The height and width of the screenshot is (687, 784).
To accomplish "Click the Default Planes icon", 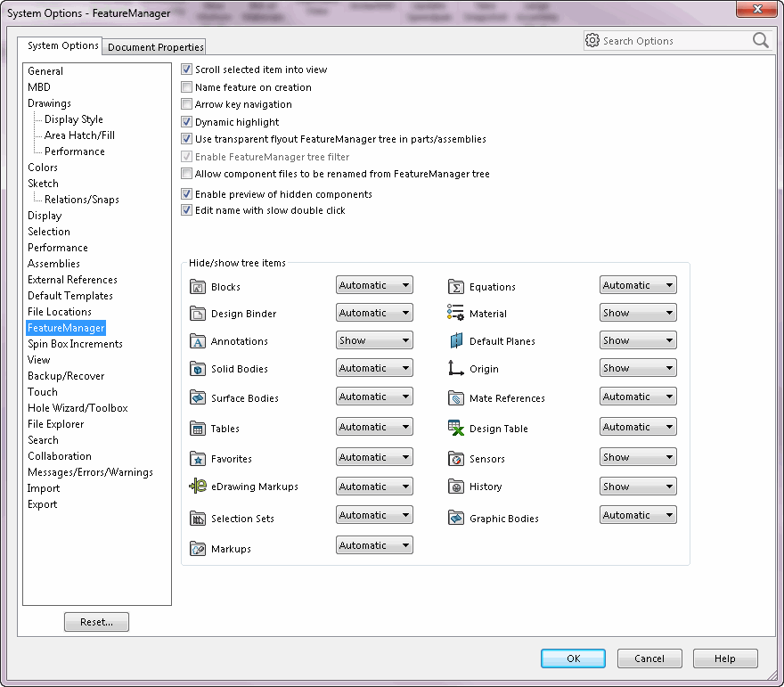I will coord(456,340).
